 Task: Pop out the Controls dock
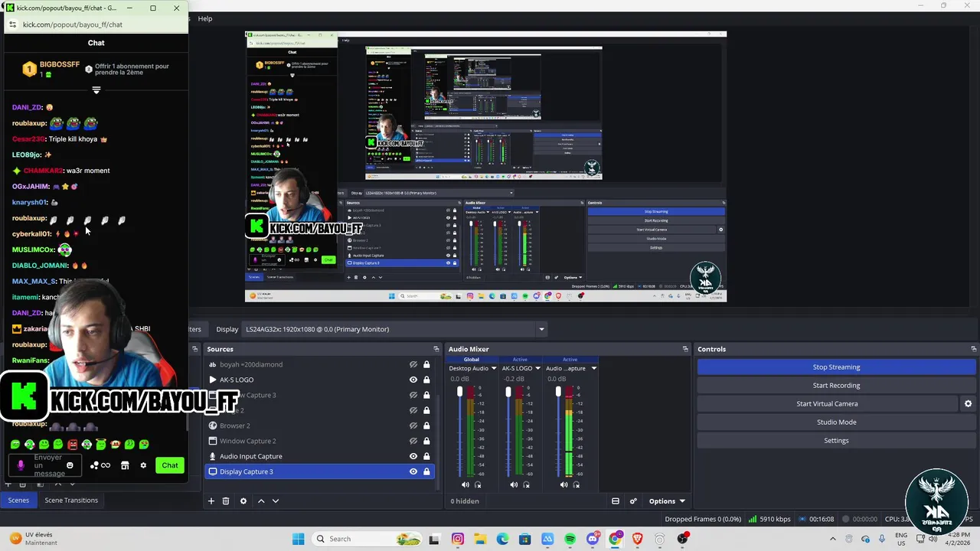click(x=973, y=349)
